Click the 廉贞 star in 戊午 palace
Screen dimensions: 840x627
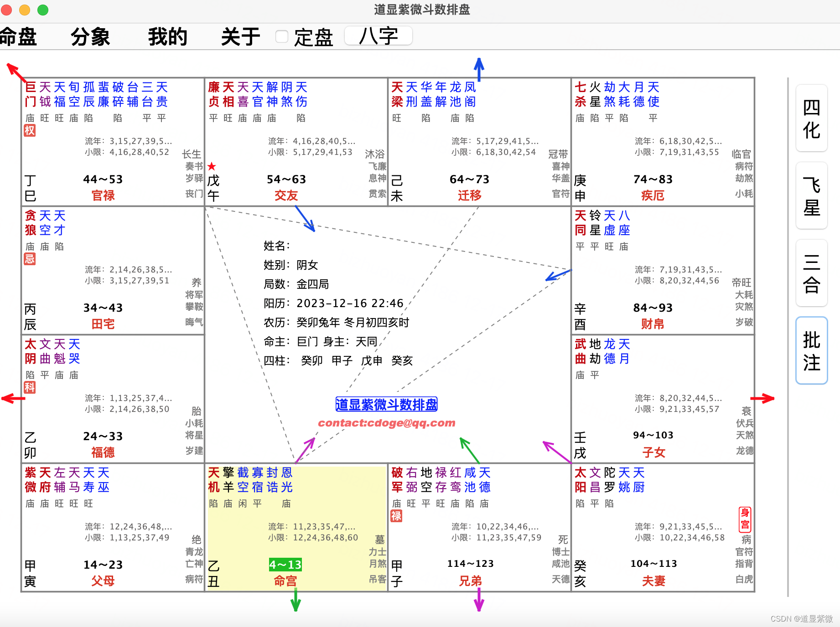[x=214, y=94]
